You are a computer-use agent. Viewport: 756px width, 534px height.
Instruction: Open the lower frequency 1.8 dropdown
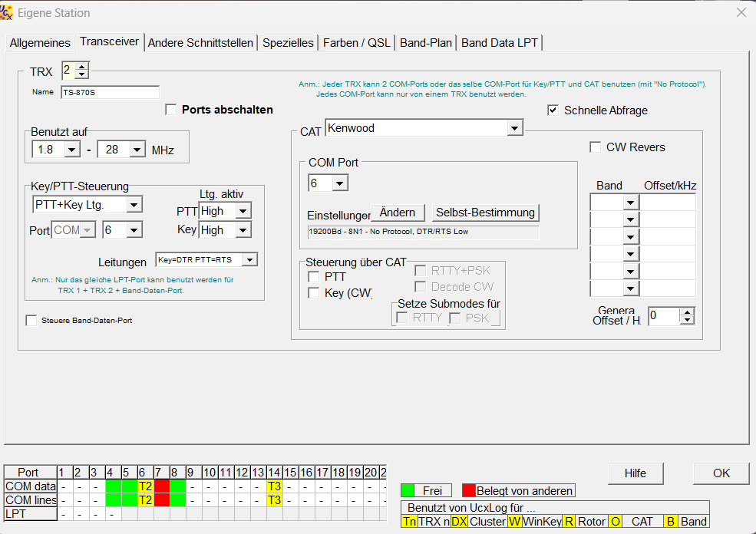(x=71, y=150)
